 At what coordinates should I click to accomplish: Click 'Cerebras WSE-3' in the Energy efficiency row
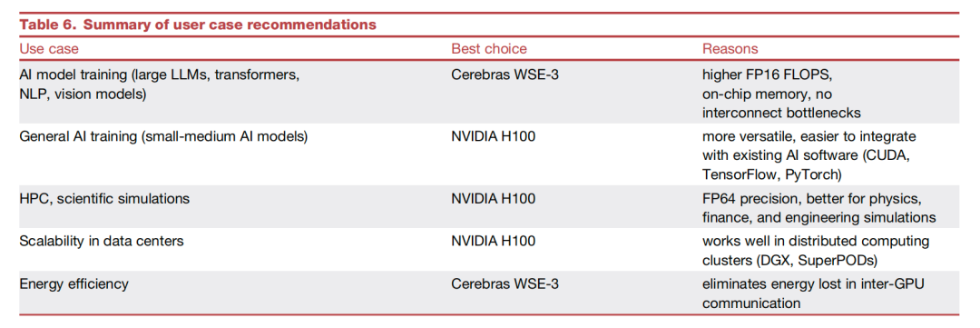505,283
